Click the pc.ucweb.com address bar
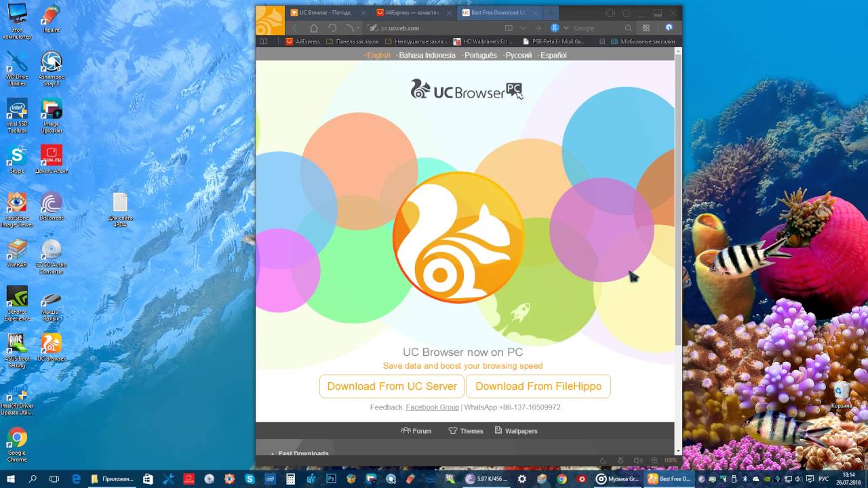This screenshot has width=868, height=488. pos(433,28)
